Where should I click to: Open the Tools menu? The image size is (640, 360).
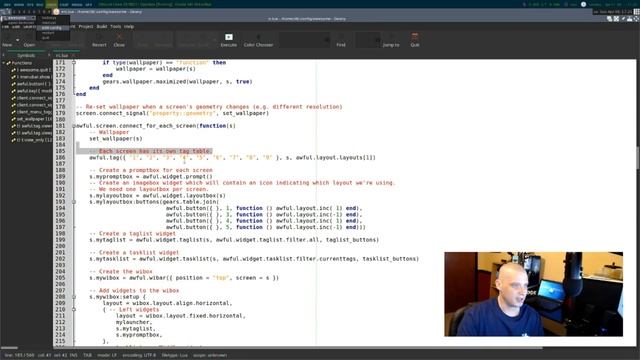click(x=116, y=27)
